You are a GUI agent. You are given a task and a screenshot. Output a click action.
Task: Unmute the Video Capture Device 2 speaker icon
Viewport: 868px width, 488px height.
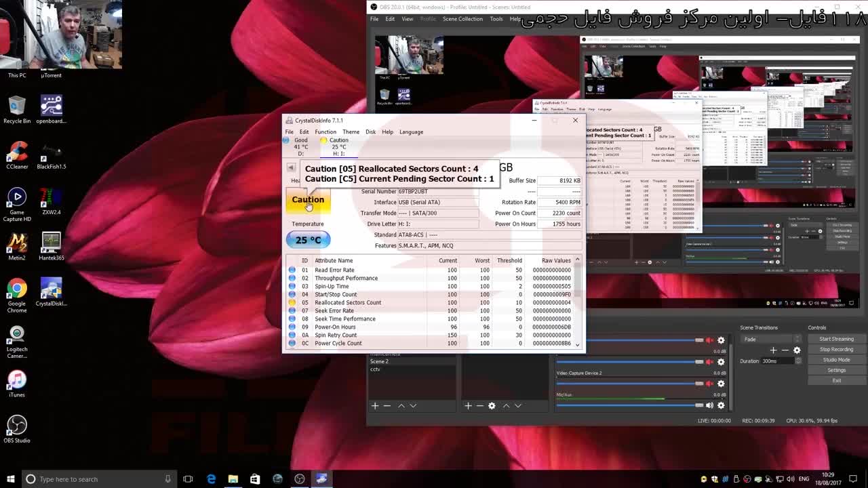[709, 384]
